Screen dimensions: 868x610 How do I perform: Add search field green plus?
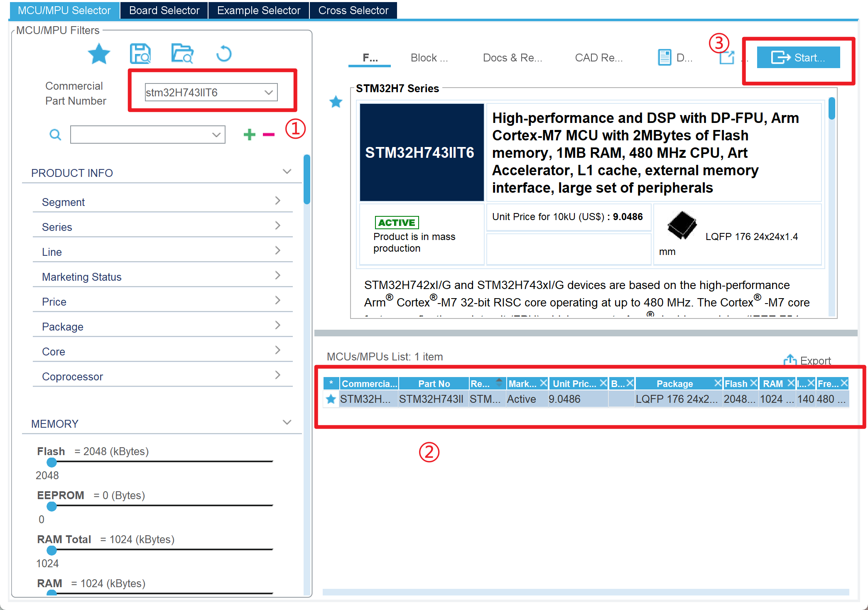pos(249,134)
